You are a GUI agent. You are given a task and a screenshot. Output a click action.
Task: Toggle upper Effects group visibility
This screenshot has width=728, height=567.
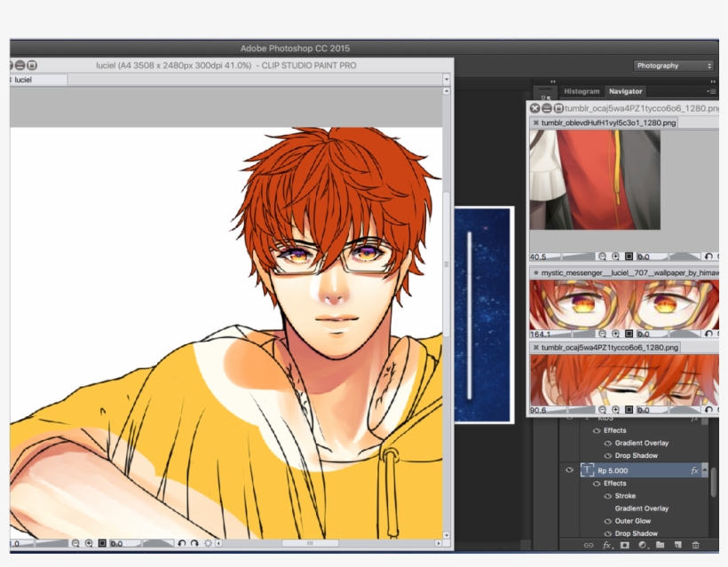(597, 431)
